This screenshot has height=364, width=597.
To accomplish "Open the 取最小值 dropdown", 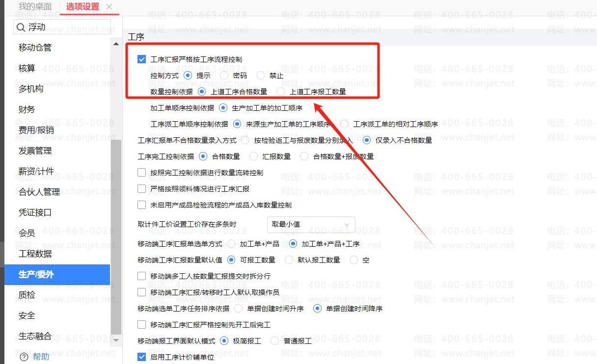I will 311,225.
